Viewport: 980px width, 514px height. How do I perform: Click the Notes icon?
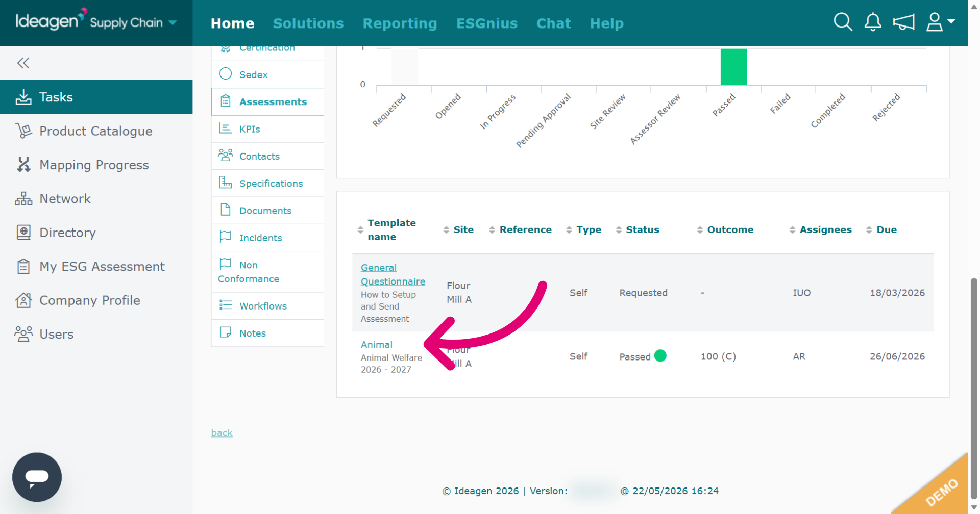226,332
